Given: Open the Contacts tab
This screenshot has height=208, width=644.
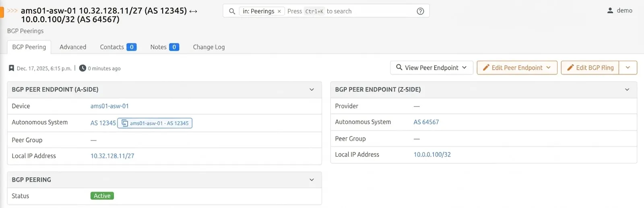Looking at the screenshot, I should click(118, 47).
